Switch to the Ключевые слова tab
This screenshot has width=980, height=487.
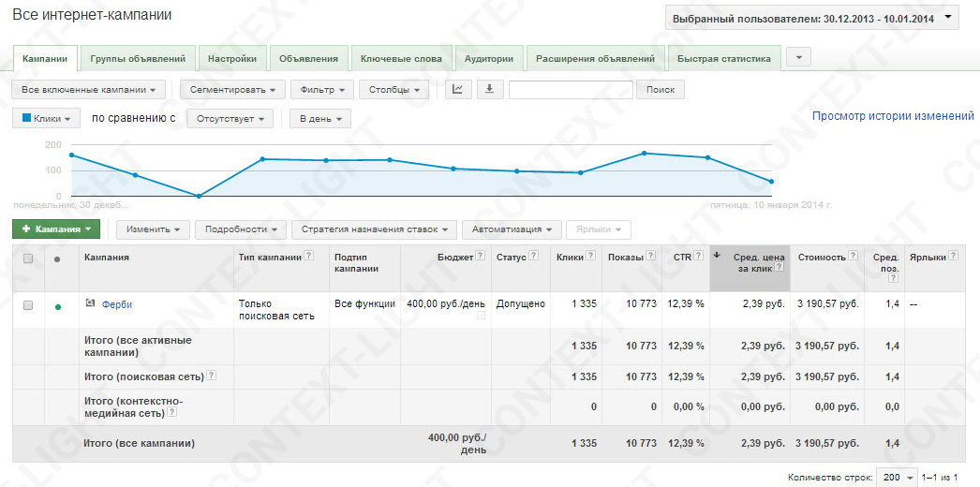pos(401,58)
